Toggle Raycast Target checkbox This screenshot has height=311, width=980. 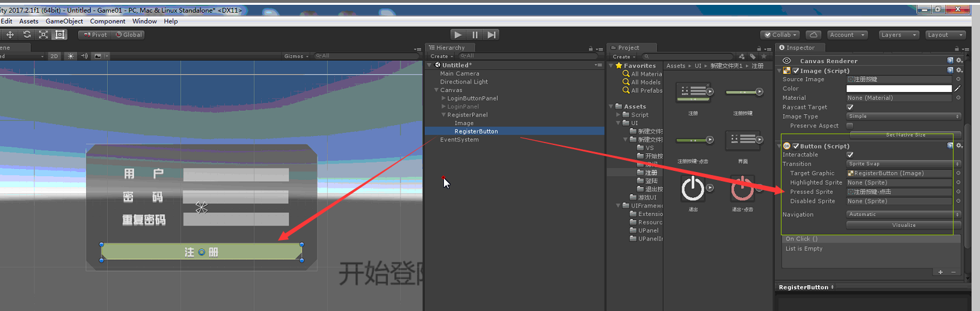pos(850,107)
